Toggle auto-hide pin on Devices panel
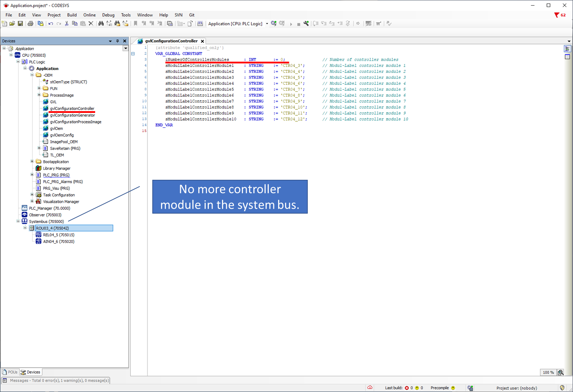The image size is (573, 392). coord(117,41)
